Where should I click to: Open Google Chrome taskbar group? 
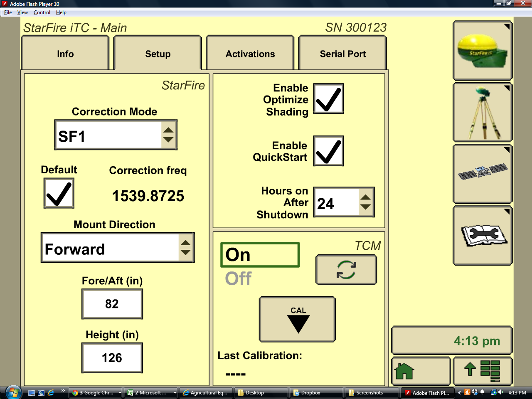click(x=96, y=392)
